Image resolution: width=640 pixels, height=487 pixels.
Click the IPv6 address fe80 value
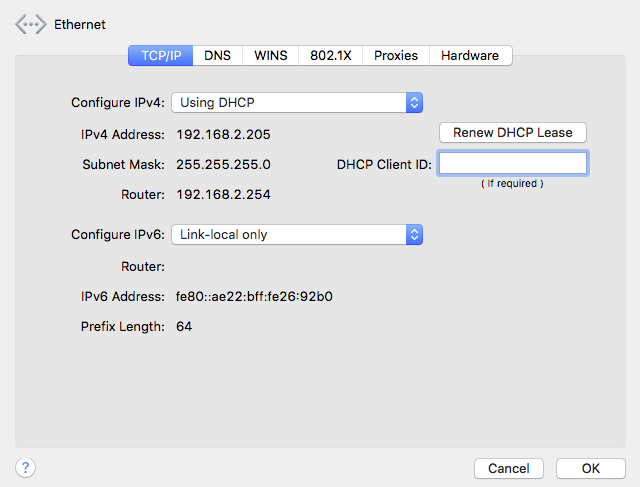pyautogui.click(x=254, y=296)
